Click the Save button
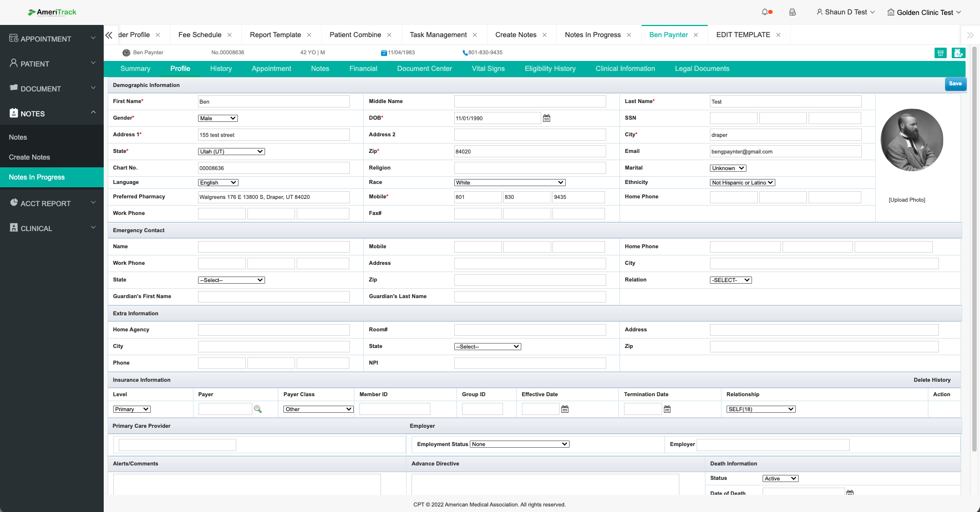Viewport: 980px width, 512px height. pos(955,84)
